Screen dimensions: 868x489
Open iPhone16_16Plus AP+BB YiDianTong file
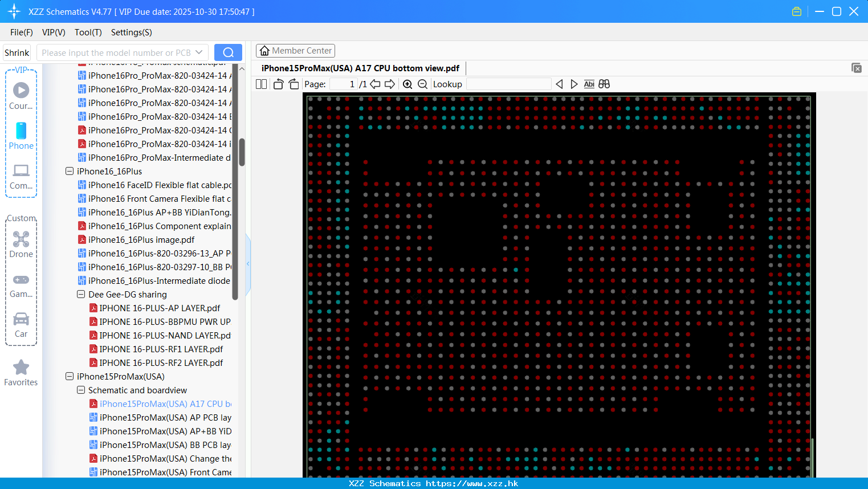154,212
